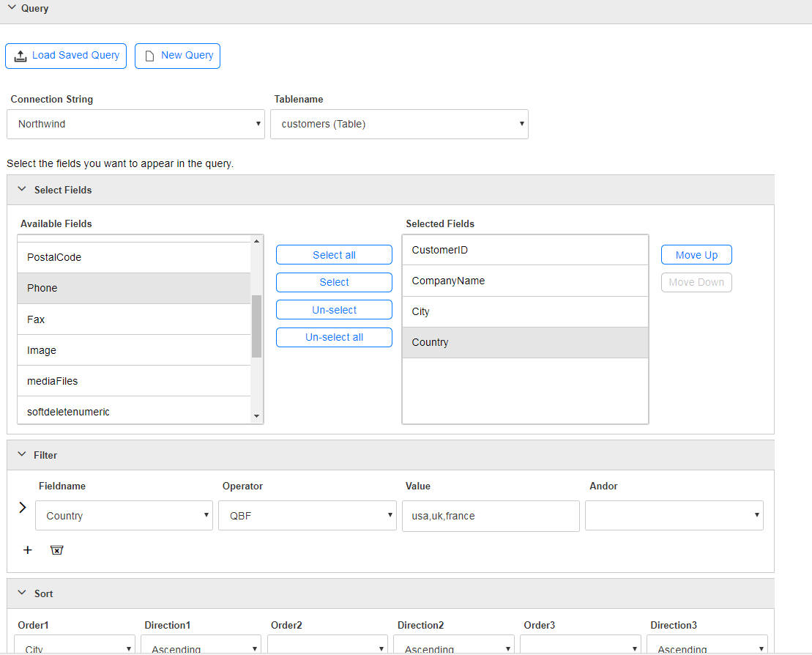Collapse the Select Fields panel
The image size is (812, 655).
pos(22,189)
